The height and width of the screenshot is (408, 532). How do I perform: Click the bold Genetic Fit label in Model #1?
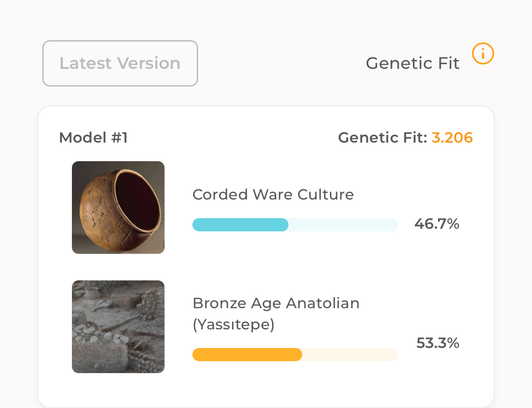(382, 138)
